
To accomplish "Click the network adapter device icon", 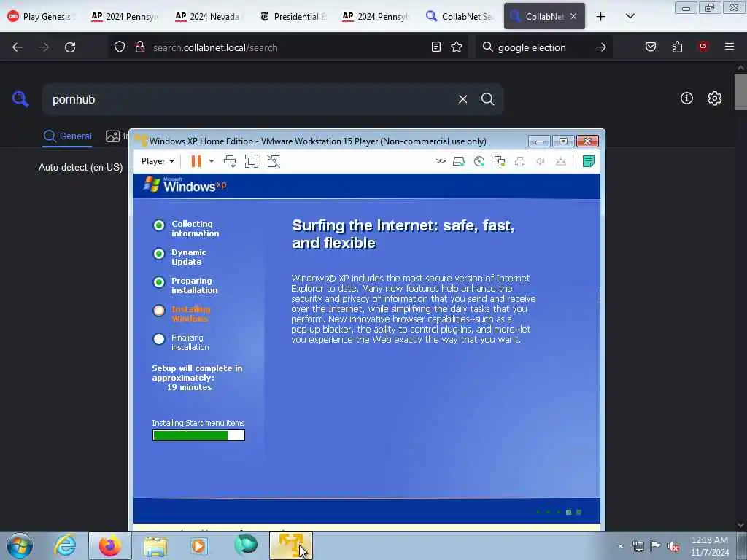I will (x=500, y=161).
